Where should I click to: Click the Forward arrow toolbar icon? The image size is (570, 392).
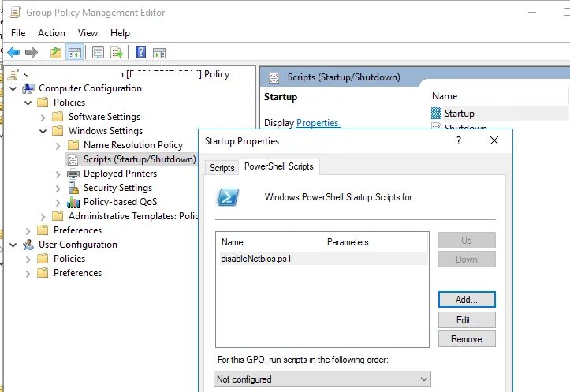coord(32,53)
